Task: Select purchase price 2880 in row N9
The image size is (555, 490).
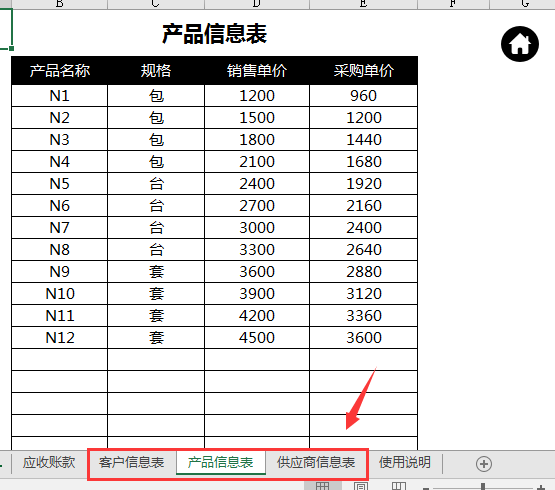Action: tap(364, 272)
